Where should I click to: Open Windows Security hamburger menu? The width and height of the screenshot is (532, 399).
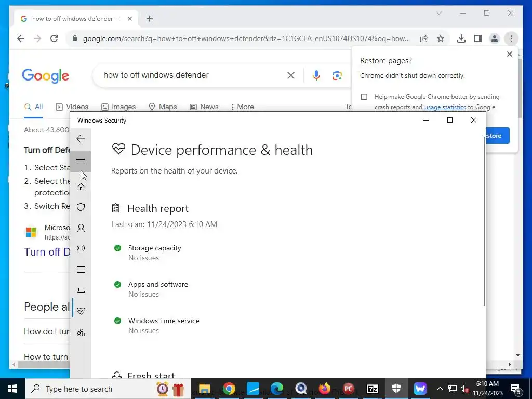point(81,162)
